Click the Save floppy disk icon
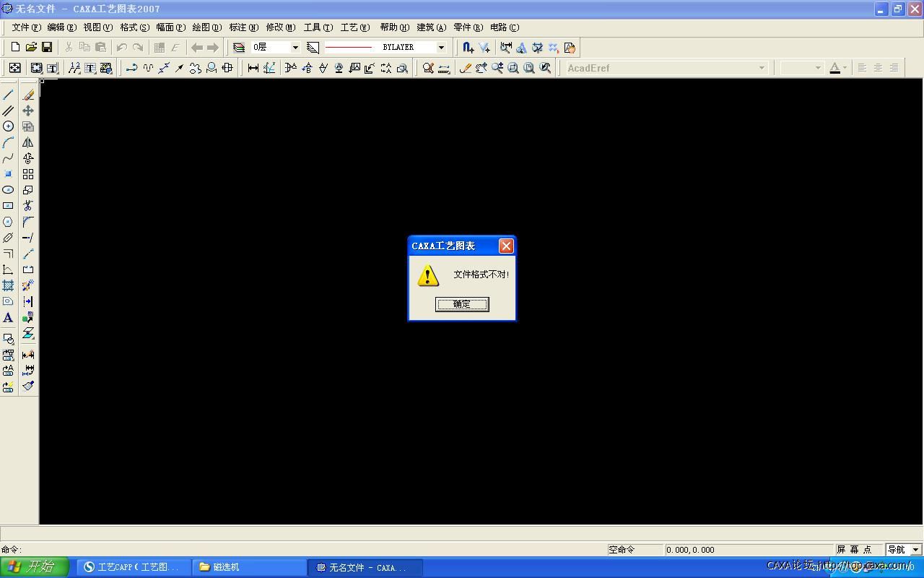This screenshot has width=924, height=578. 47,48
